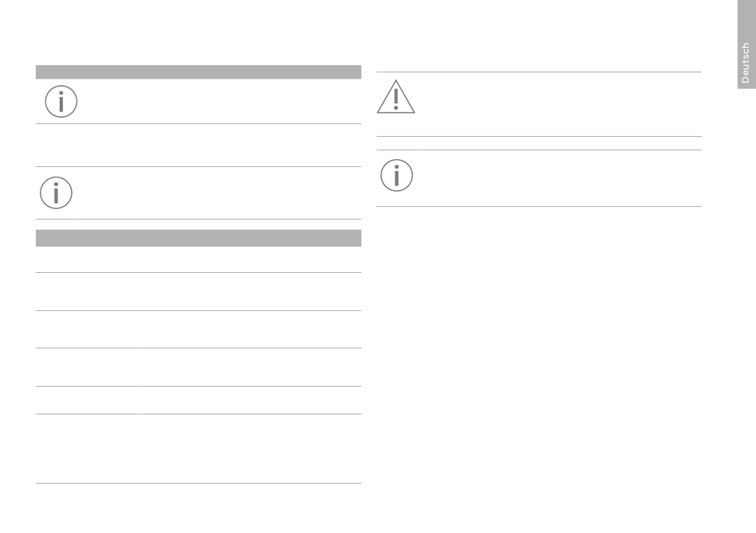The image size is (756, 533).
Task: Select the third table row under second gray bar
Action: (x=198, y=329)
